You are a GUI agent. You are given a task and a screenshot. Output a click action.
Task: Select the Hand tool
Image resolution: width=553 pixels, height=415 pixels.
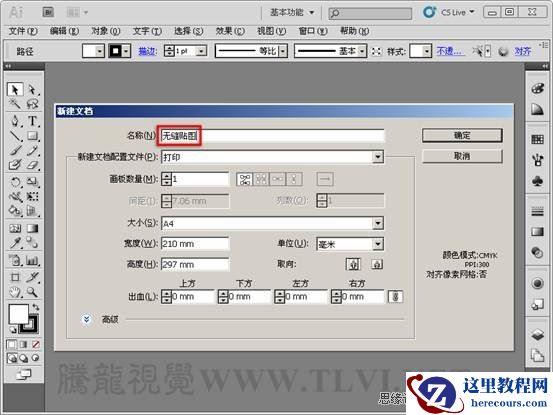tap(15, 292)
